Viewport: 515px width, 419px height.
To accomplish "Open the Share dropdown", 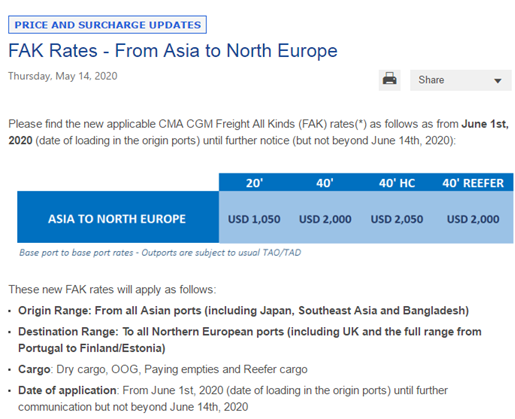I will [461, 80].
